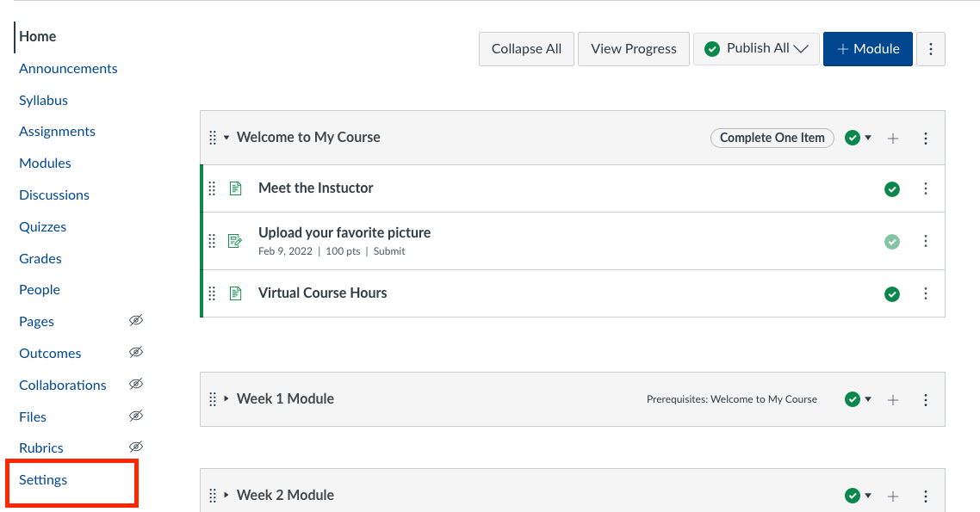This screenshot has width=980, height=512.
Task: Collapse the Welcome to My Course module
Action: 226,137
